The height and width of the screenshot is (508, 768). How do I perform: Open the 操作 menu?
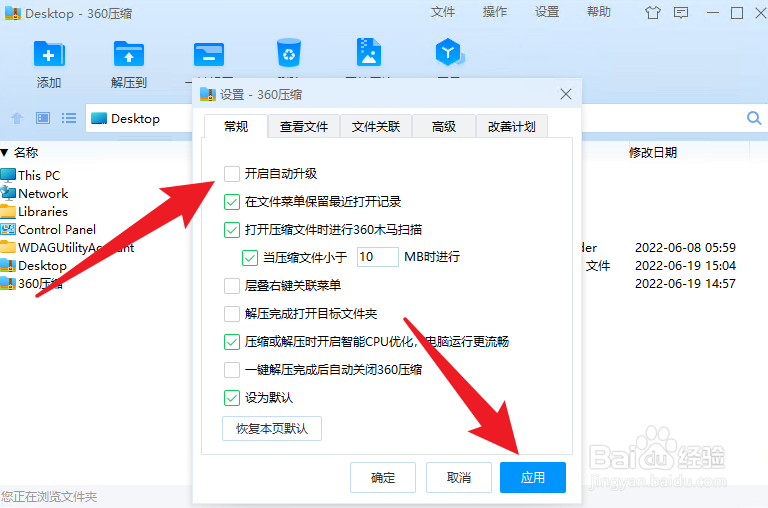[495, 12]
